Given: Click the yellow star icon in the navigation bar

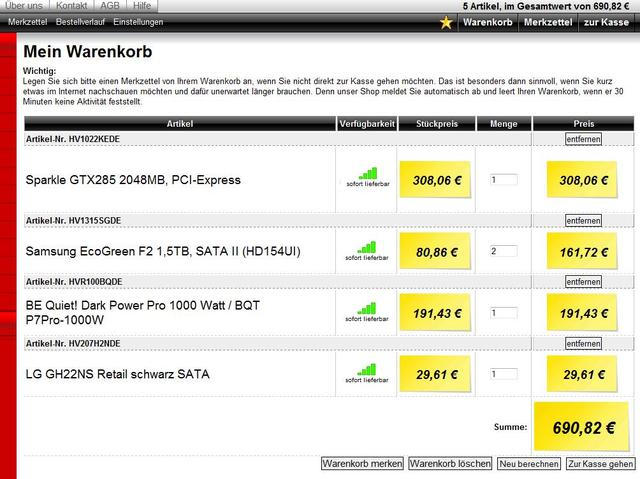Looking at the screenshot, I should tap(446, 22).
